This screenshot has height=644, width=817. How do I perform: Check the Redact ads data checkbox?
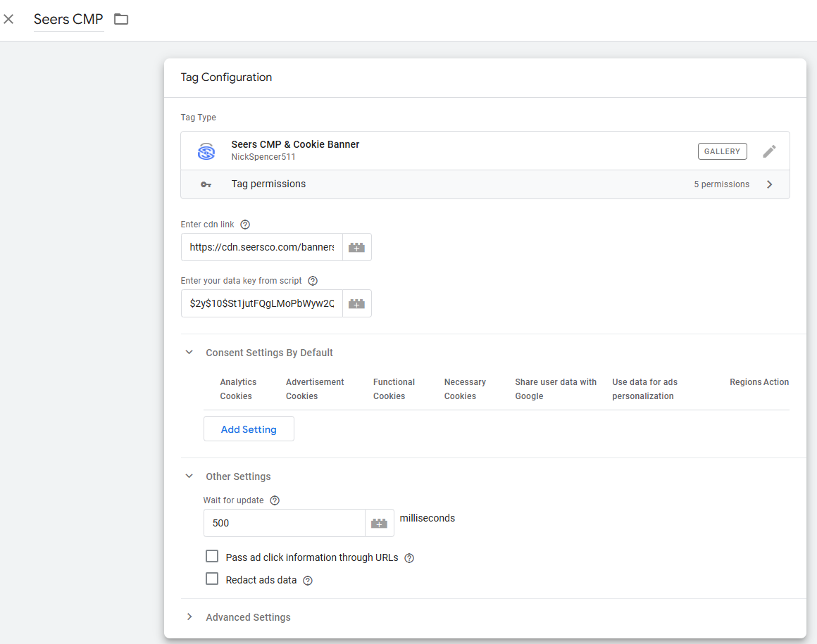tap(212, 579)
